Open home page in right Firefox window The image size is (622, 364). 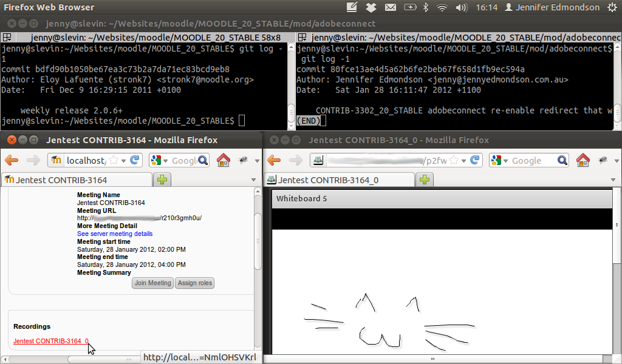[x=583, y=160]
